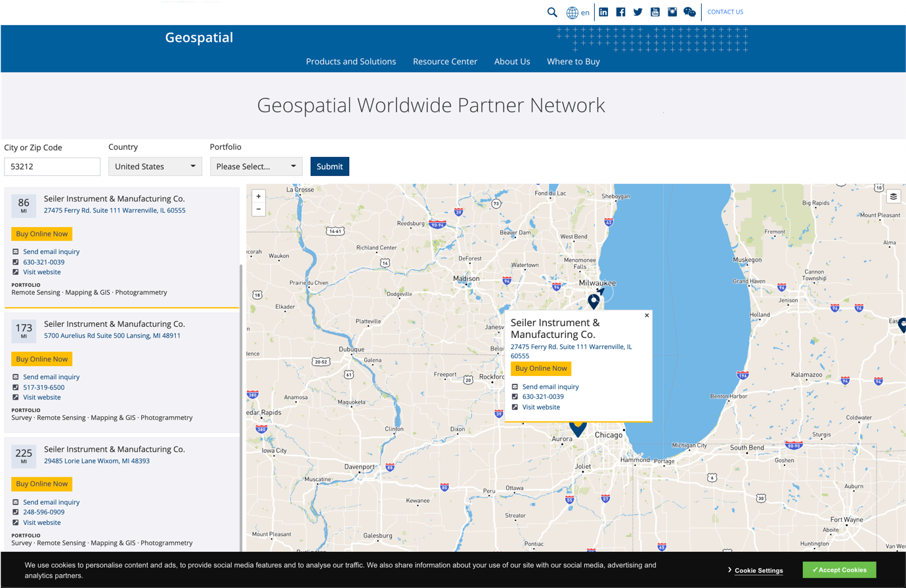Viewport: 906px width, 588px height.
Task: Click website icon for Lansing listing
Action: click(15, 397)
